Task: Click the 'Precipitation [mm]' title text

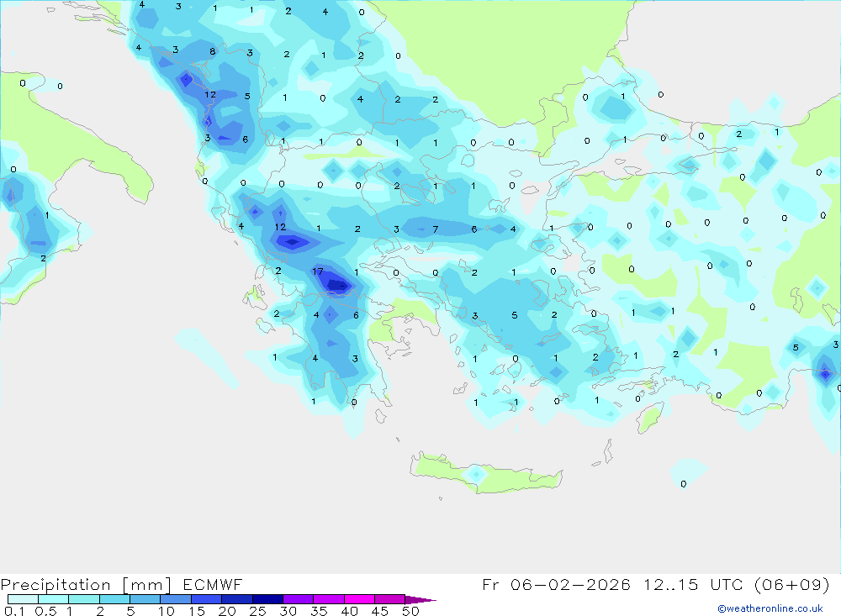Action: pyautogui.click(x=86, y=584)
